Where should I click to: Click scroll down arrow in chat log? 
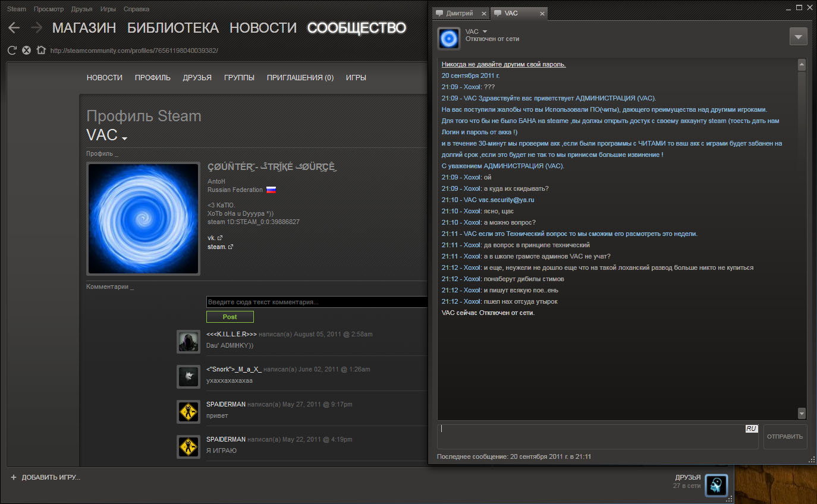tap(802, 414)
